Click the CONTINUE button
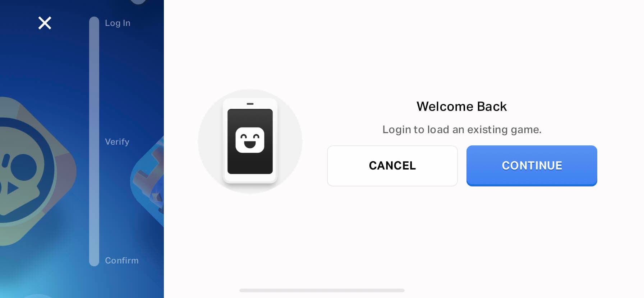 point(532,166)
